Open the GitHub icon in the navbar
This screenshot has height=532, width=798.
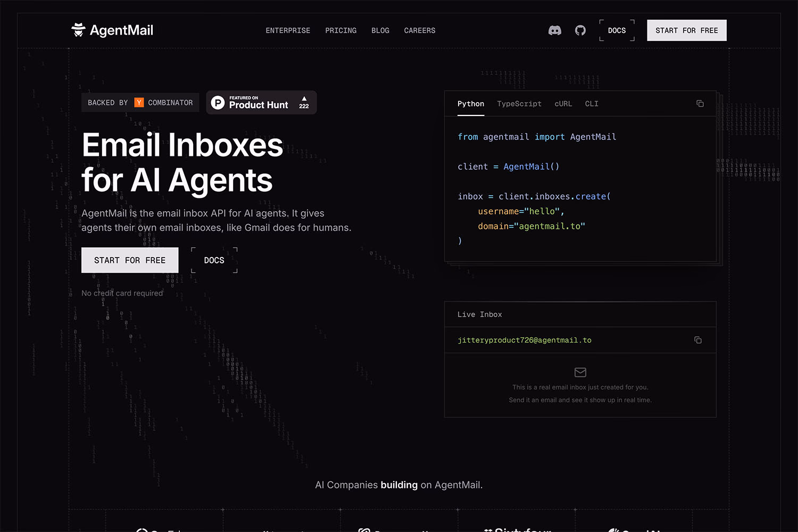pyautogui.click(x=580, y=30)
